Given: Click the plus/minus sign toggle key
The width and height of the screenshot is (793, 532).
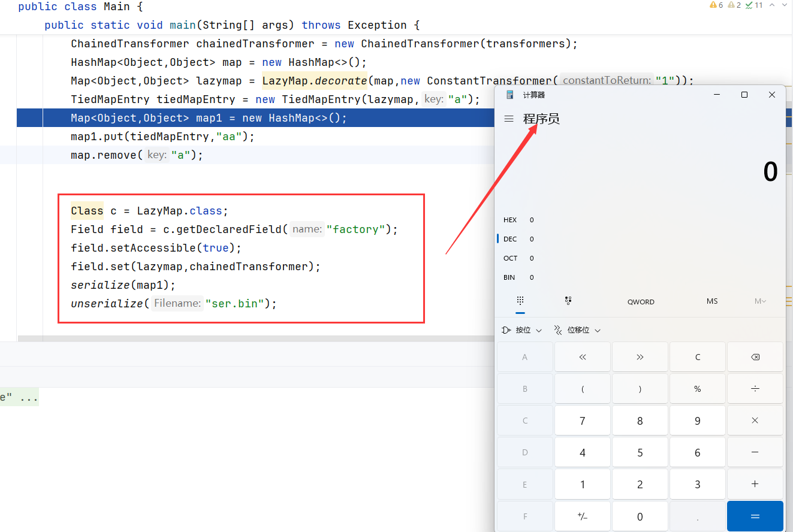Looking at the screenshot, I should pyautogui.click(x=583, y=516).
